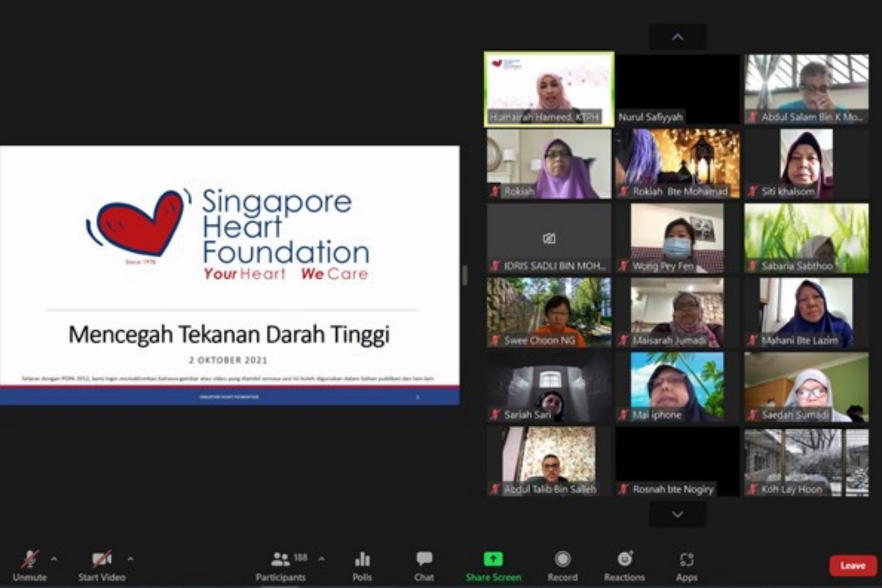Expand video options arrow beside Start Video

pos(130,559)
